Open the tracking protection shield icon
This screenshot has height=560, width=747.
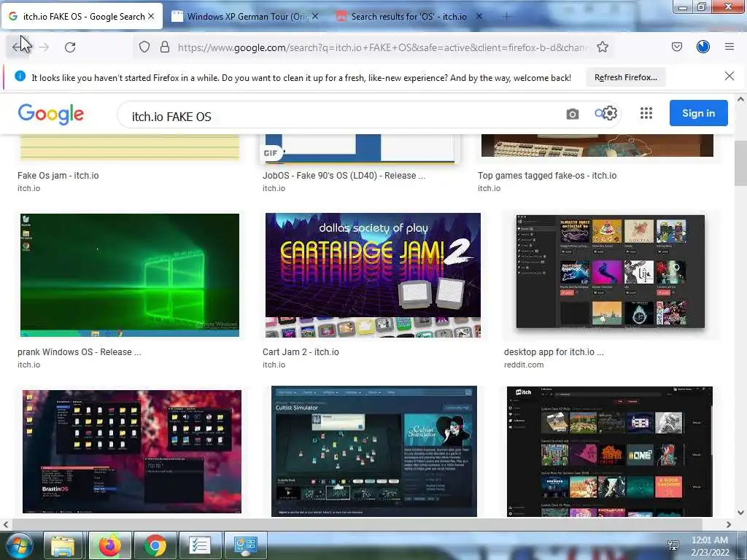pyautogui.click(x=144, y=47)
